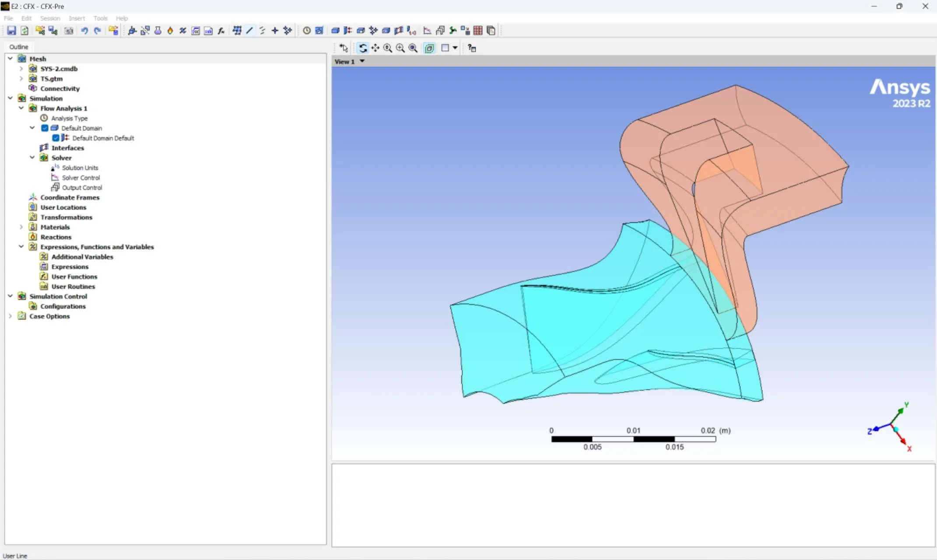This screenshot has width=937, height=560.
Task: Toggle the Default Domain checkbox
Action: [x=45, y=128]
